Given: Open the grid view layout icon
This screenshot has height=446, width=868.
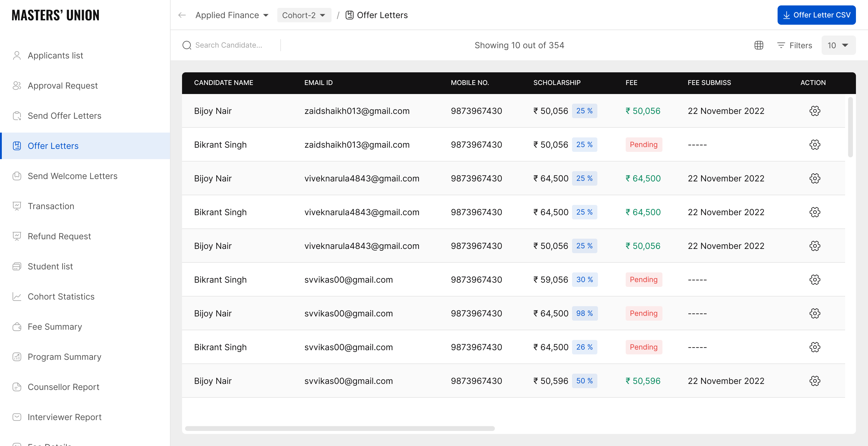Looking at the screenshot, I should [759, 45].
